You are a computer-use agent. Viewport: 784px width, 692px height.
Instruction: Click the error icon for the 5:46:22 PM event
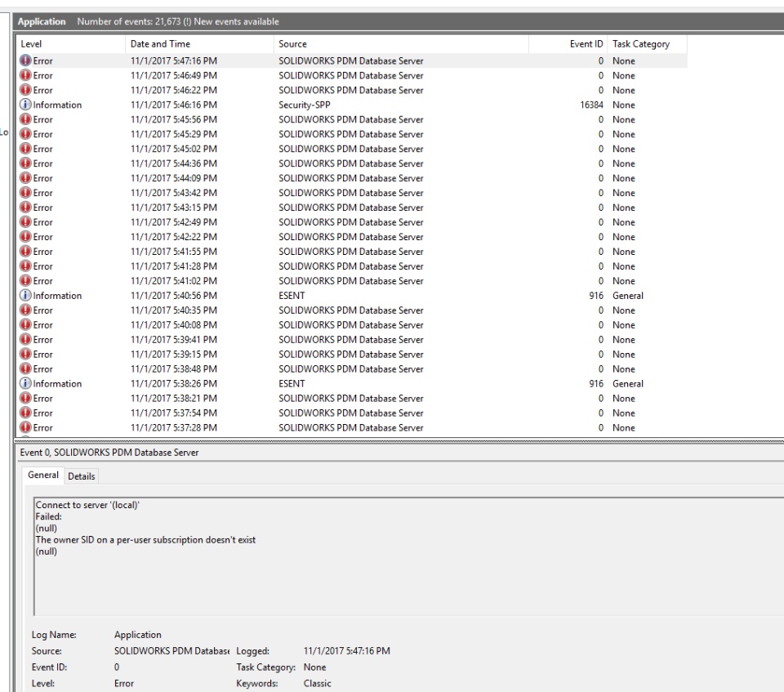[x=25, y=90]
